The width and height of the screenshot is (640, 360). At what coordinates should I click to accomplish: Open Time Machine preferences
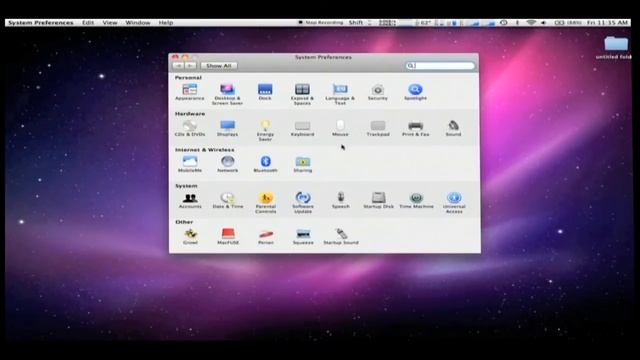coord(416,200)
